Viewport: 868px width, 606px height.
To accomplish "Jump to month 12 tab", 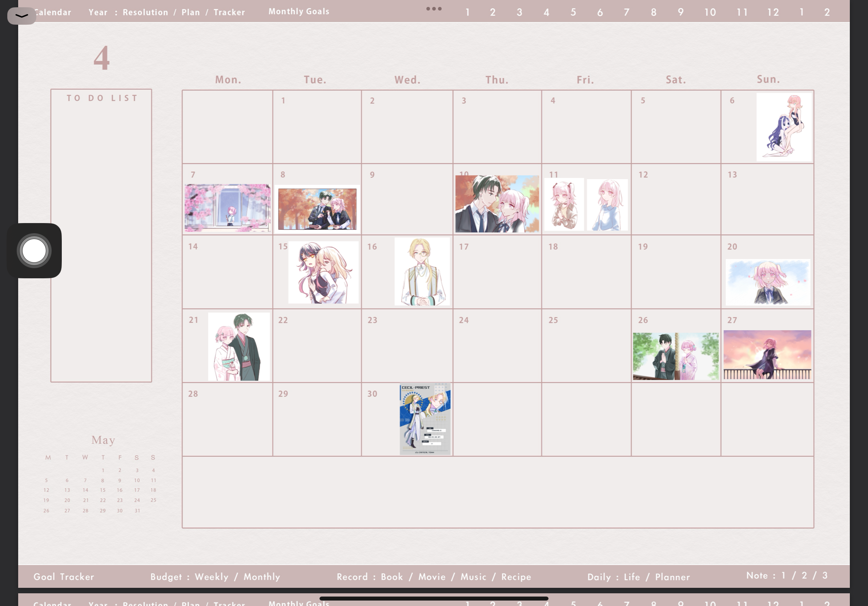I will click(773, 12).
